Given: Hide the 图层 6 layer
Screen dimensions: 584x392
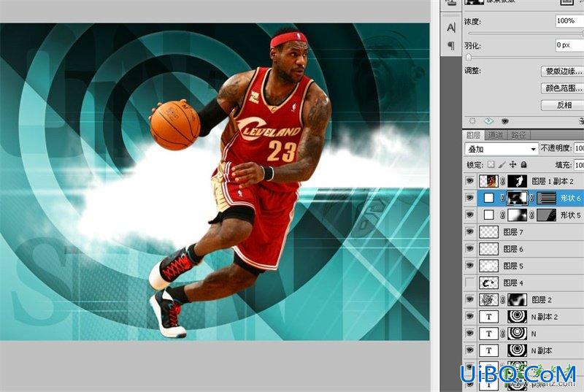Looking at the screenshot, I should (469, 249).
